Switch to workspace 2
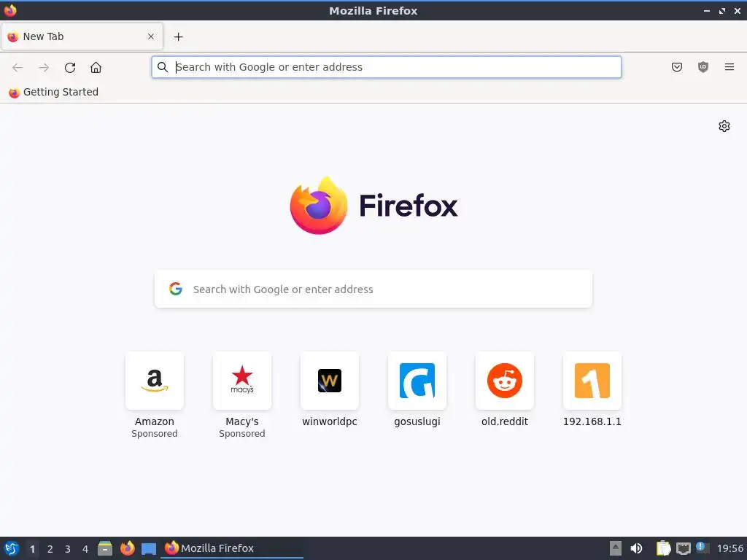The width and height of the screenshot is (747, 560). [50, 549]
